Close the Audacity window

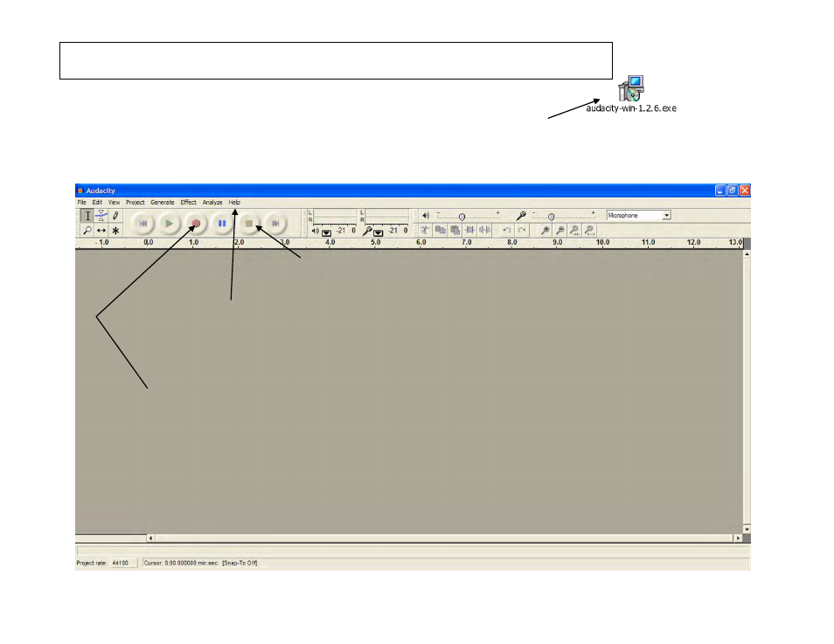(x=745, y=190)
